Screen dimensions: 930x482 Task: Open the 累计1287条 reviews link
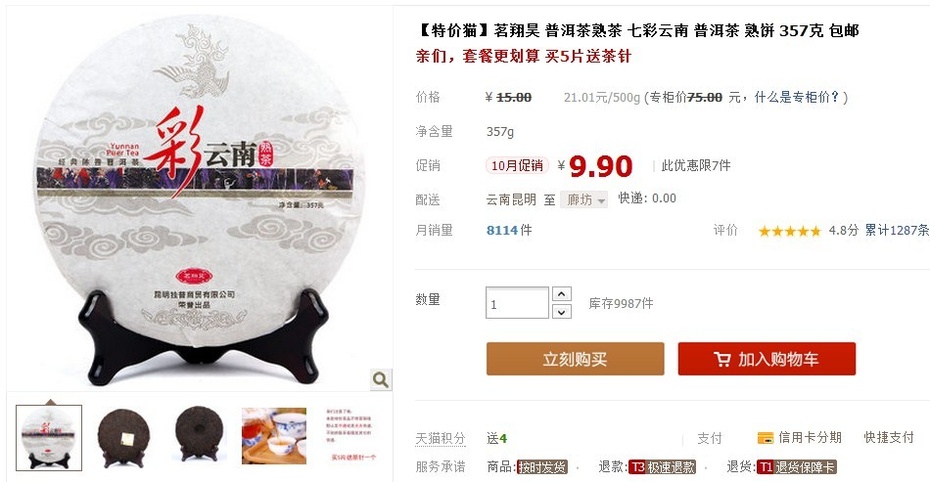point(896,230)
